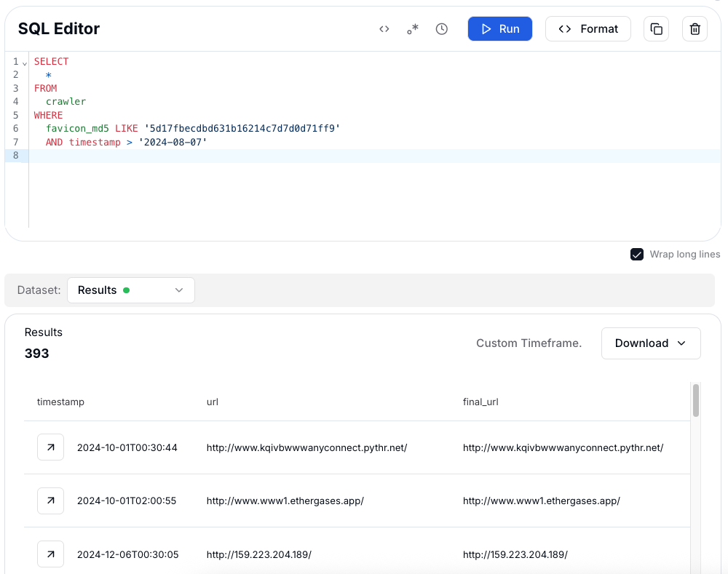Delete query using trash icon
This screenshot has width=728, height=574.
[695, 29]
